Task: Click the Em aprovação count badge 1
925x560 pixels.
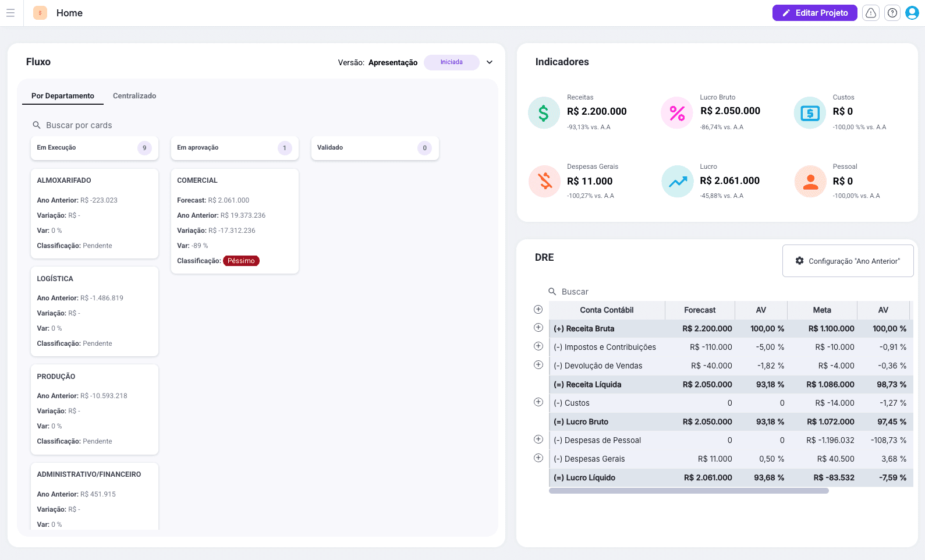Action: pyautogui.click(x=285, y=148)
